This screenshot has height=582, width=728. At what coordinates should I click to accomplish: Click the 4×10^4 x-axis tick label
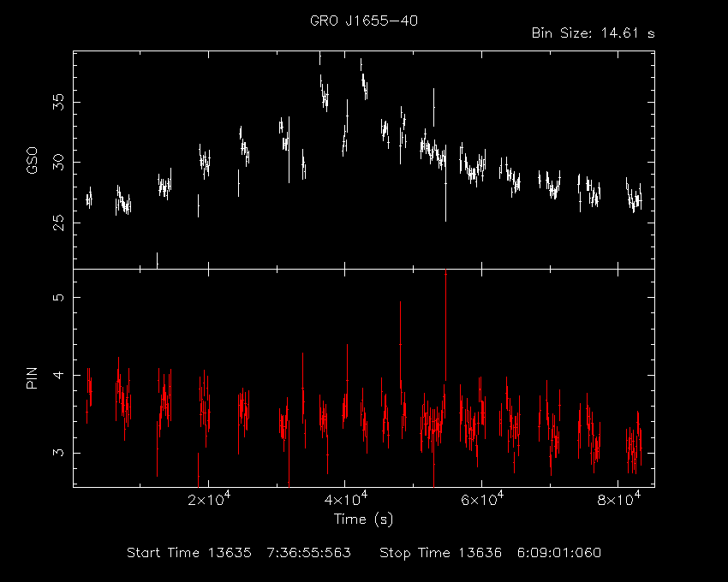[345, 499]
